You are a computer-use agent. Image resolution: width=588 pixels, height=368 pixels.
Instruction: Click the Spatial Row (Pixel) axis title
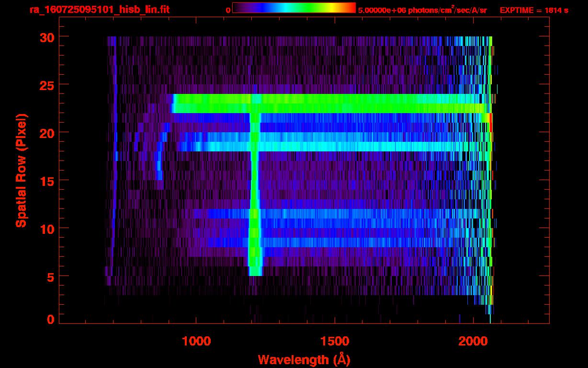tap(20, 171)
